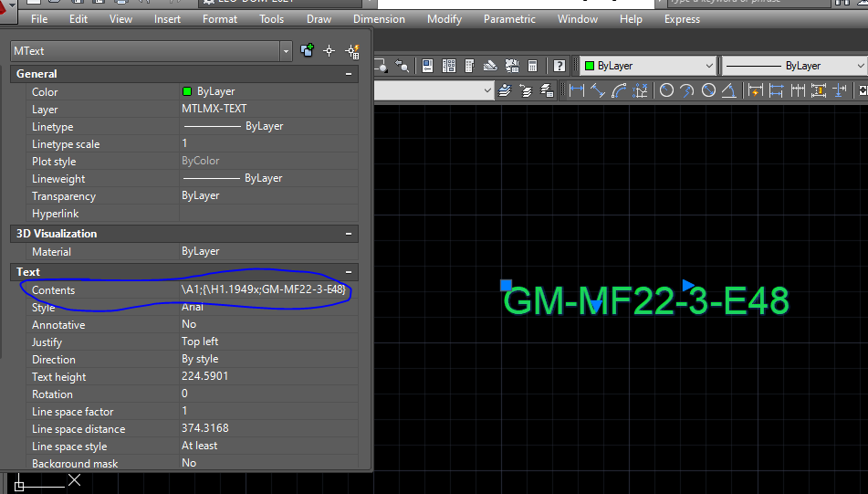This screenshot has width=868, height=494.
Task: Select the Arc Length dimension tool
Action: pyautogui.click(x=619, y=90)
